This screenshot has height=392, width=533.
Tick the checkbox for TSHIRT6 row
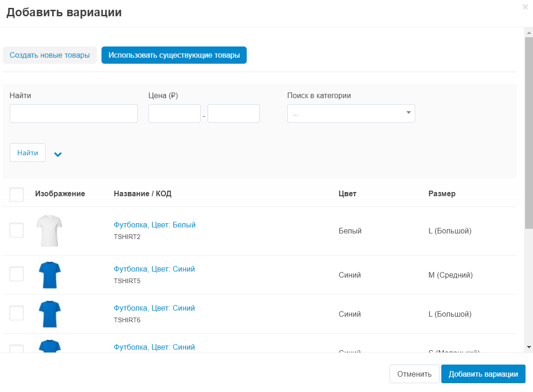coord(17,313)
